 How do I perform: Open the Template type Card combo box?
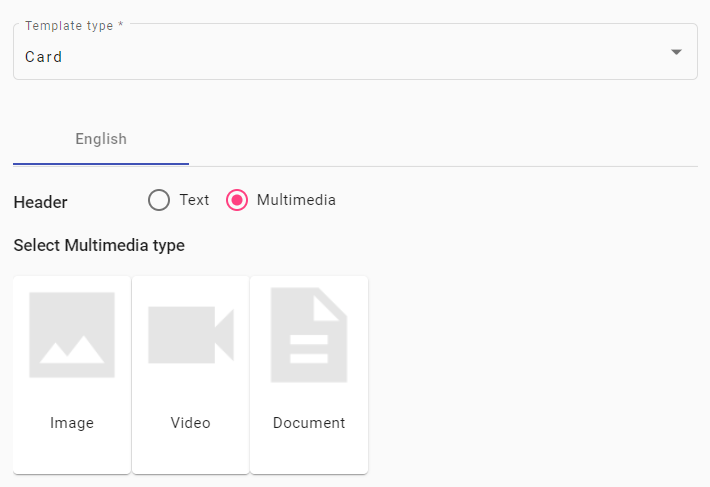click(x=355, y=52)
